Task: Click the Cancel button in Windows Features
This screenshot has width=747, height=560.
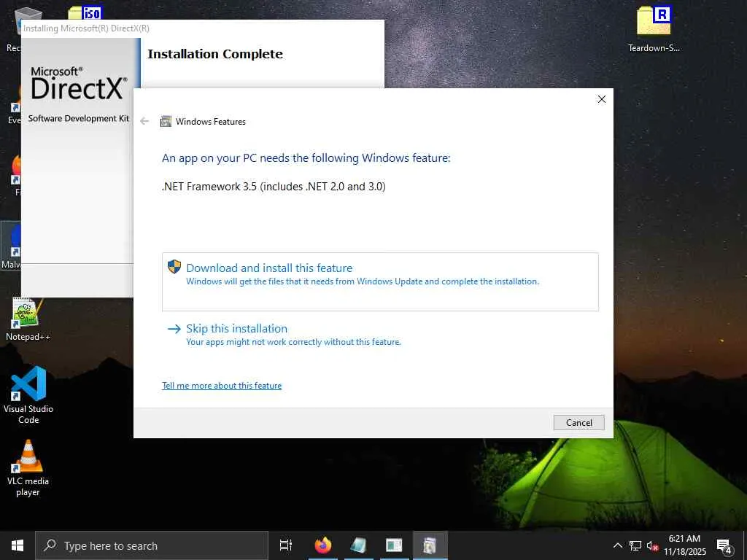Action: click(x=578, y=422)
